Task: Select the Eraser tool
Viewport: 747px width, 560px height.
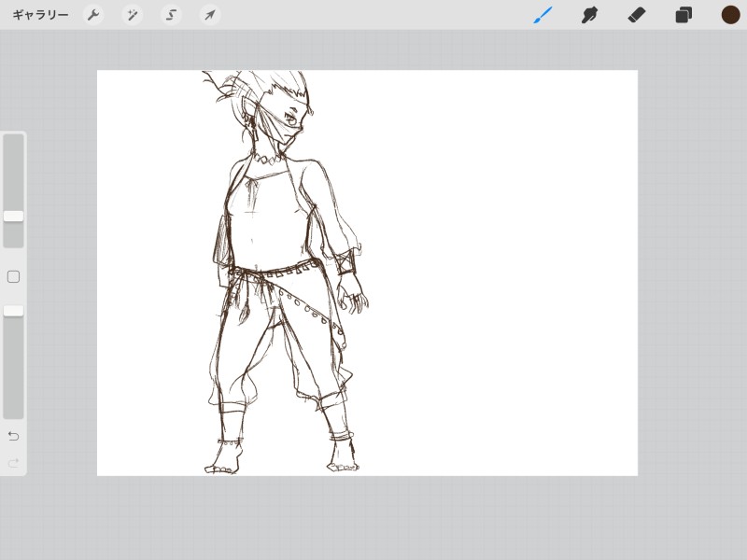Action: 637,15
